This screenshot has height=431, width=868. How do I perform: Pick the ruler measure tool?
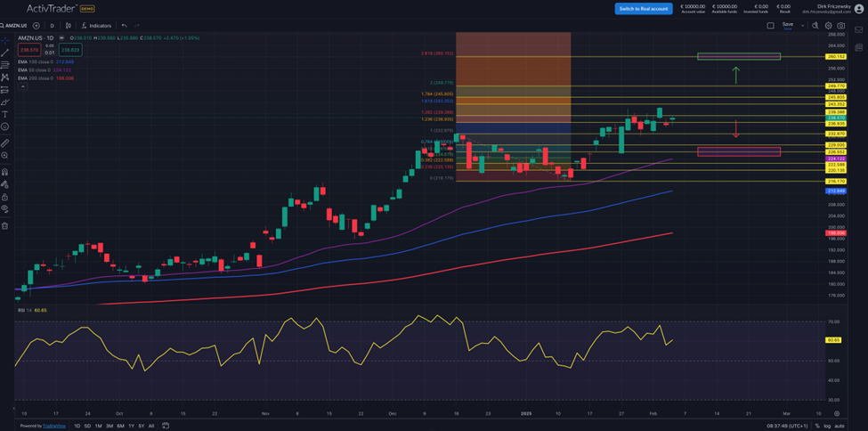[5, 142]
